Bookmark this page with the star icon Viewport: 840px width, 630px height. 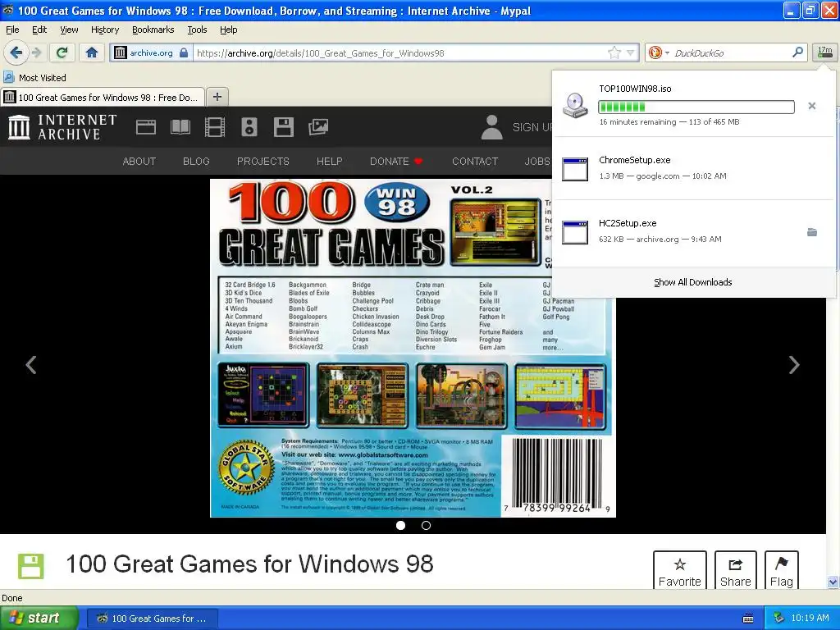[614, 52]
